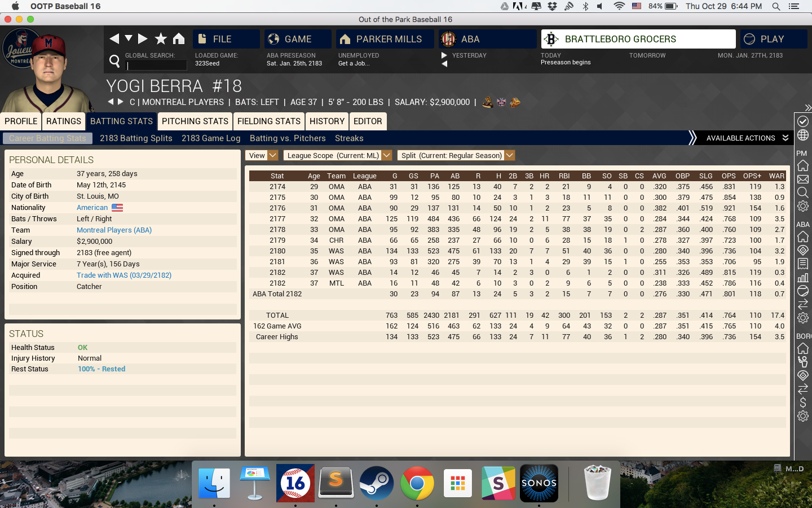Image resolution: width=812 pixels, height=508 pixels.
Task: Click the globe icon in the right sidebar
Action: tap(803, 135)
